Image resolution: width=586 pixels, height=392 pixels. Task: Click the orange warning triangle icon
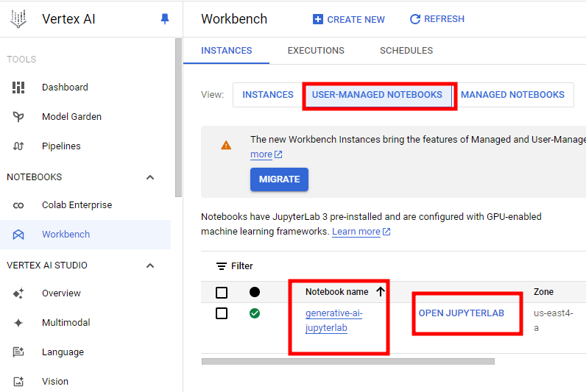click(226, 145)
